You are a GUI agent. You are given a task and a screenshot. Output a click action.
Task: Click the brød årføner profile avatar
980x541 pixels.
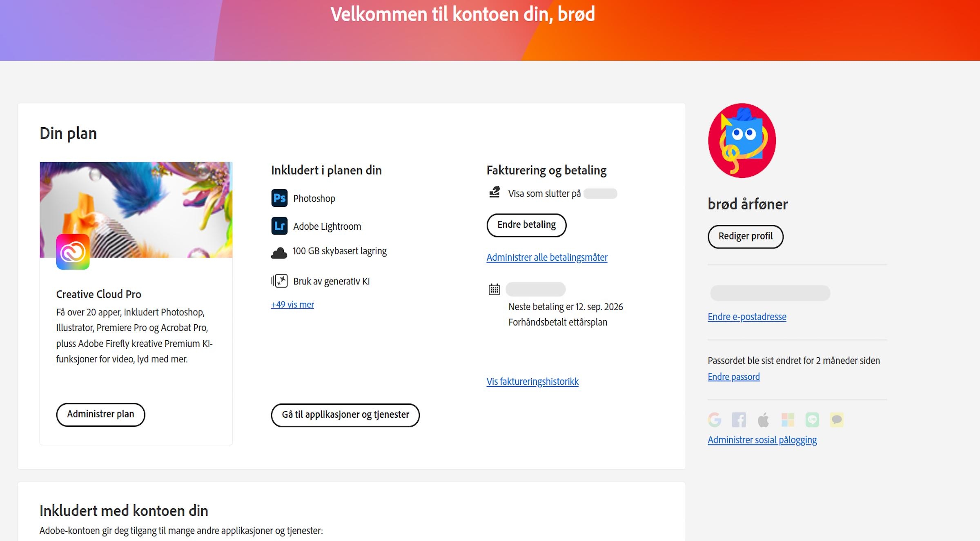tap(742, 141)
